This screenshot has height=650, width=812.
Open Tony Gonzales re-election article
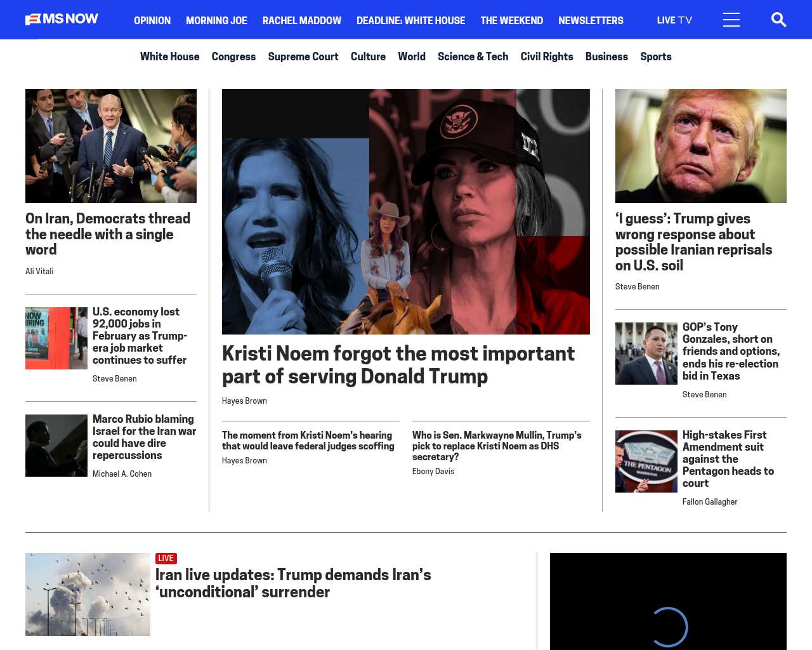731,351
